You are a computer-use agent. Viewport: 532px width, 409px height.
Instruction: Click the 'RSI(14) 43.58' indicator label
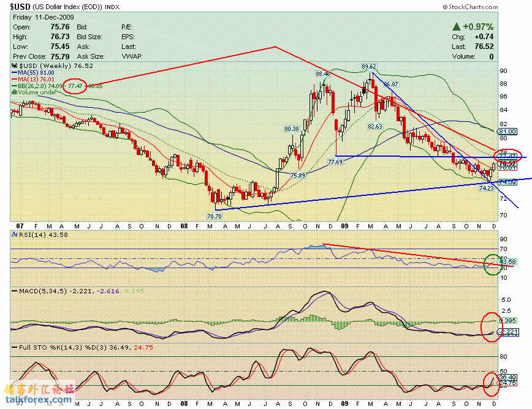[x=43, y=235]
